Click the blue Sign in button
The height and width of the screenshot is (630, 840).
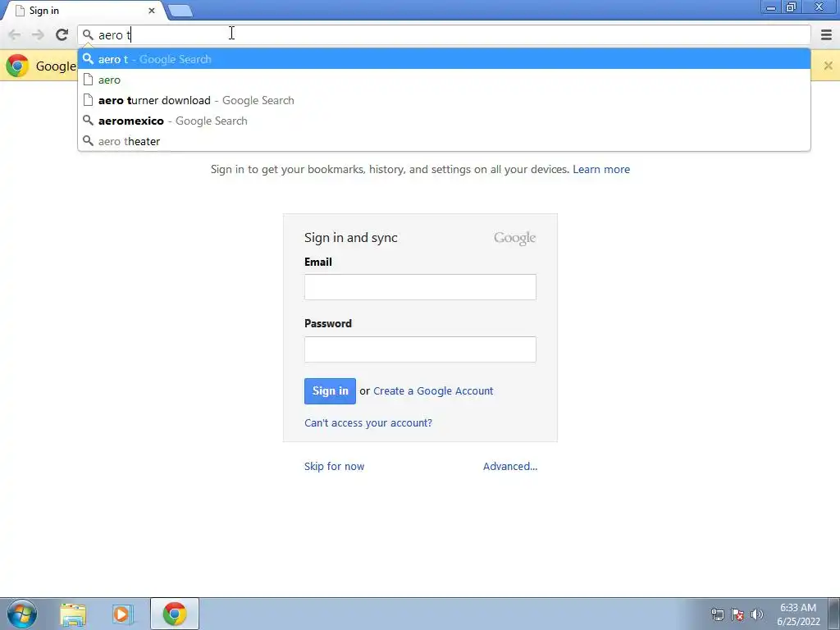330,391
